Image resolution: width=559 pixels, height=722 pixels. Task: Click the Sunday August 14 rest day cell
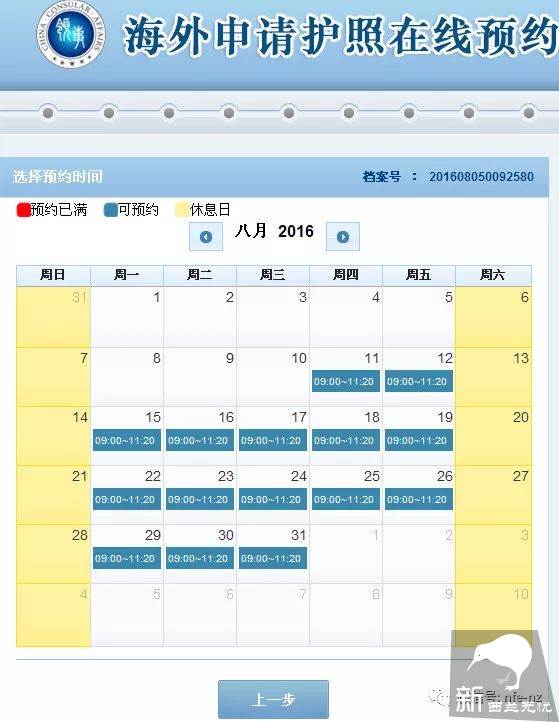click(x=53, y=436)
